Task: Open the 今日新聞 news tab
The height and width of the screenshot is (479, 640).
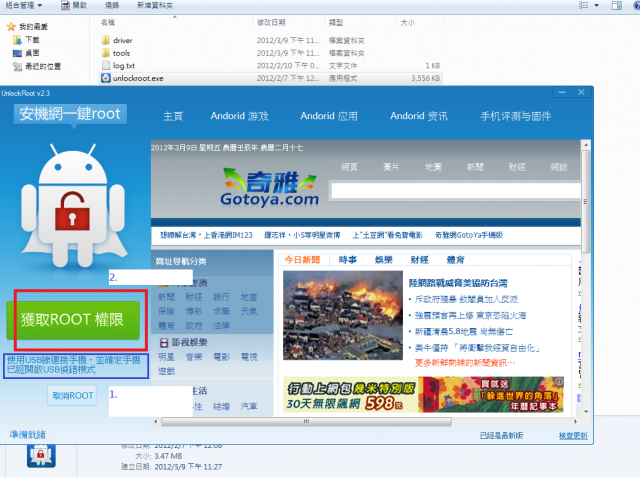Action: click(302, 260)
